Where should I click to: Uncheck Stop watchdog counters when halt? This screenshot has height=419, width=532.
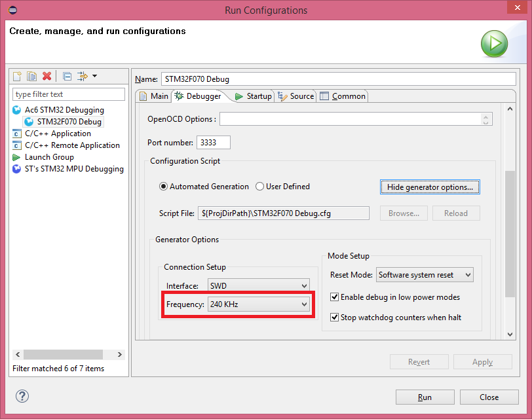(335, 318)
